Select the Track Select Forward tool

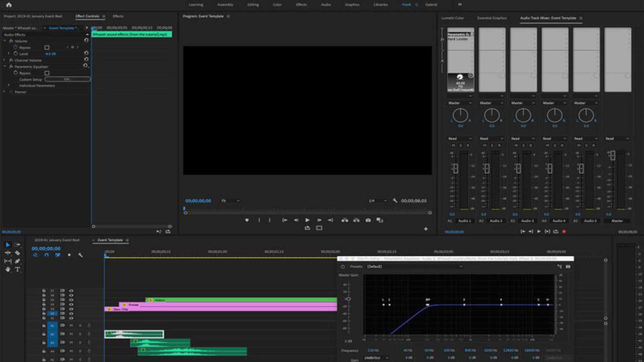(x=17, y=245)
